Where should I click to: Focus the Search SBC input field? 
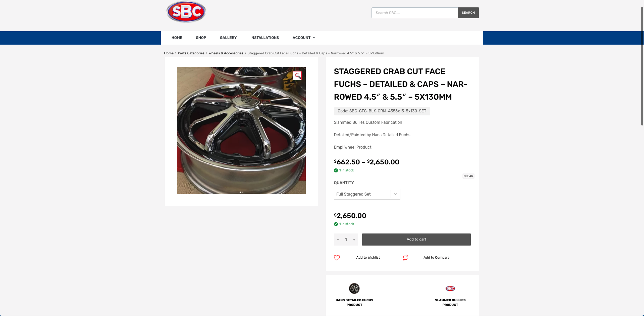coord(414,13)
